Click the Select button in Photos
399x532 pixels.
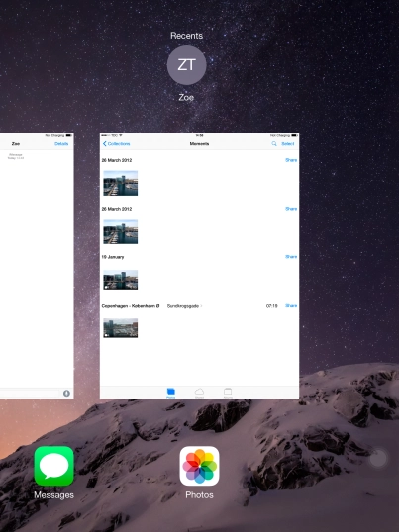[288, 144]
